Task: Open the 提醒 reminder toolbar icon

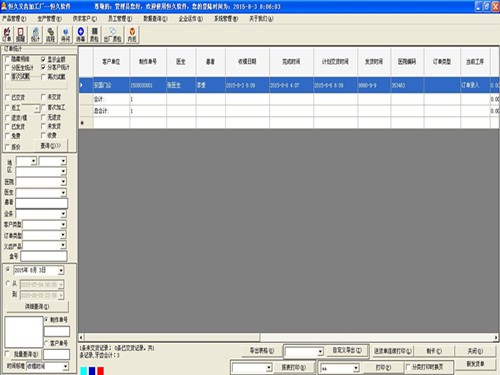Action: tap(21, 35)
